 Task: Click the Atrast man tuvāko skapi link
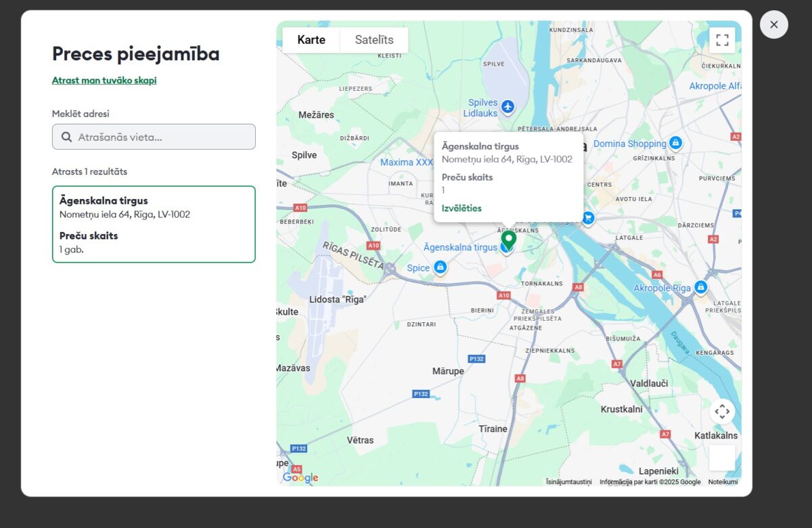tap(104, 80)
